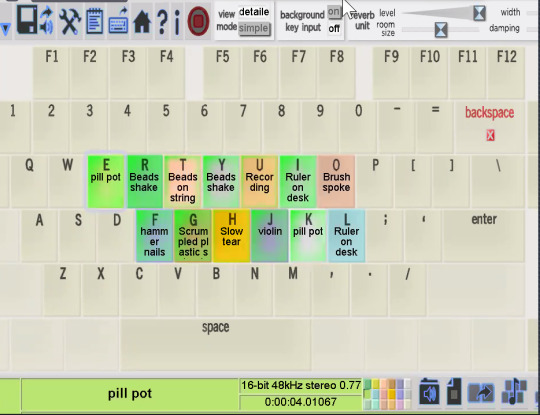Select the K key 'pill pot'

308,236
